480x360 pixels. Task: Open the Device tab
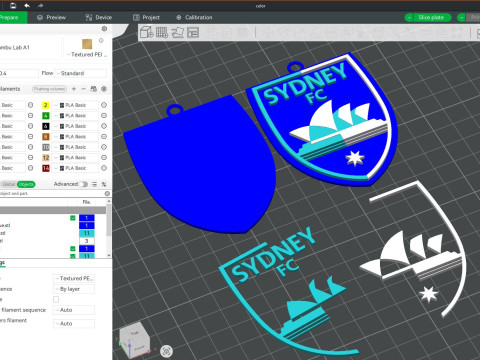99,17
